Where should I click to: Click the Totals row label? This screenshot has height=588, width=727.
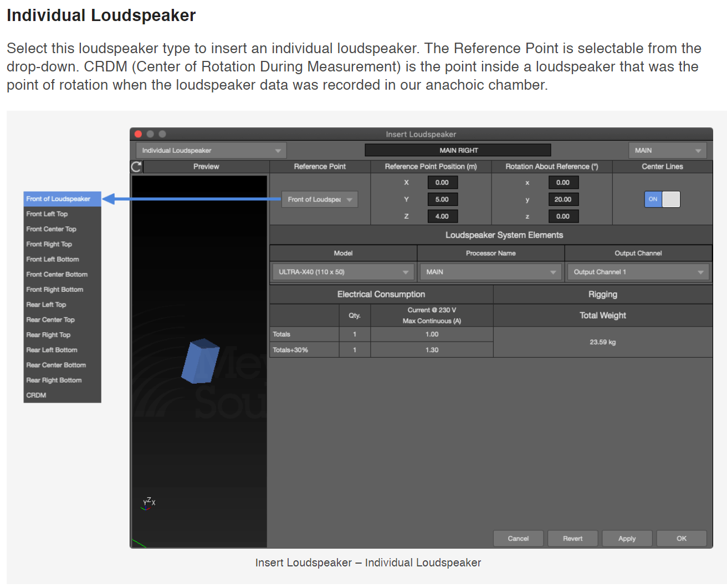pyautogui.click(x=281, y=334)
